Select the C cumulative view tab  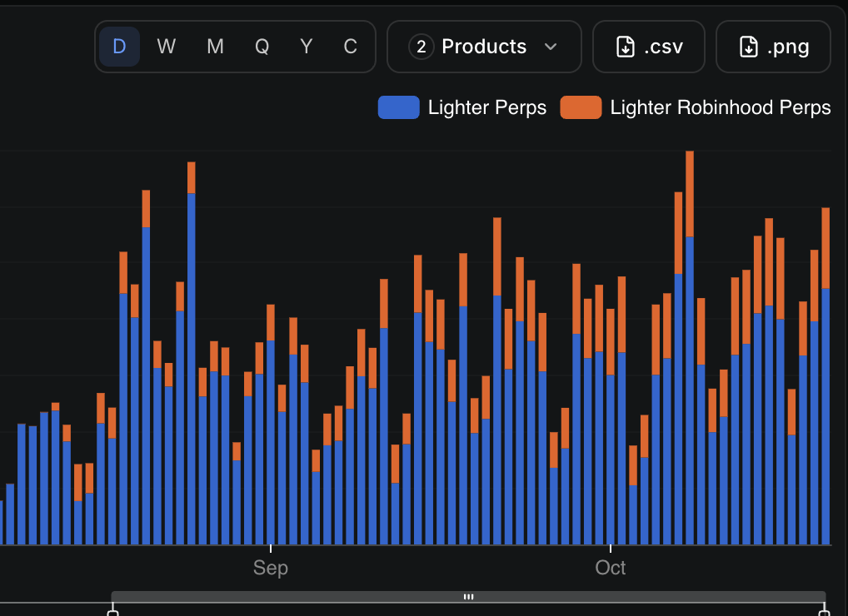pos(351,47)
